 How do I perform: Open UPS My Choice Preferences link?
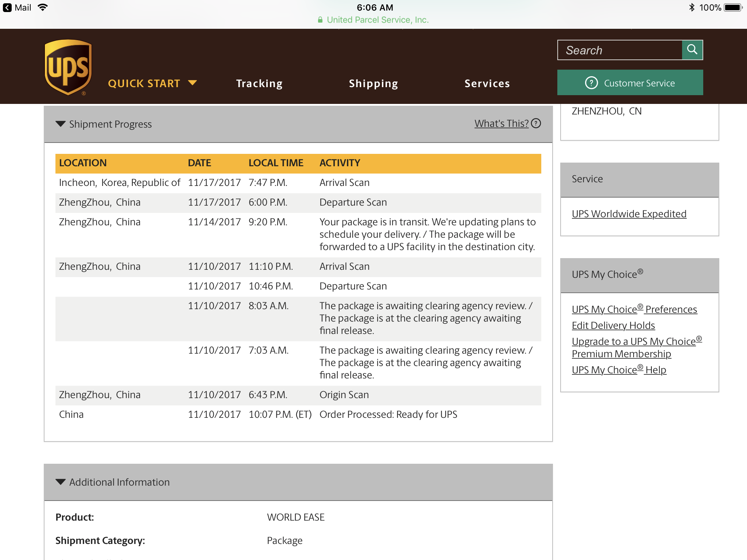point(634,309)
